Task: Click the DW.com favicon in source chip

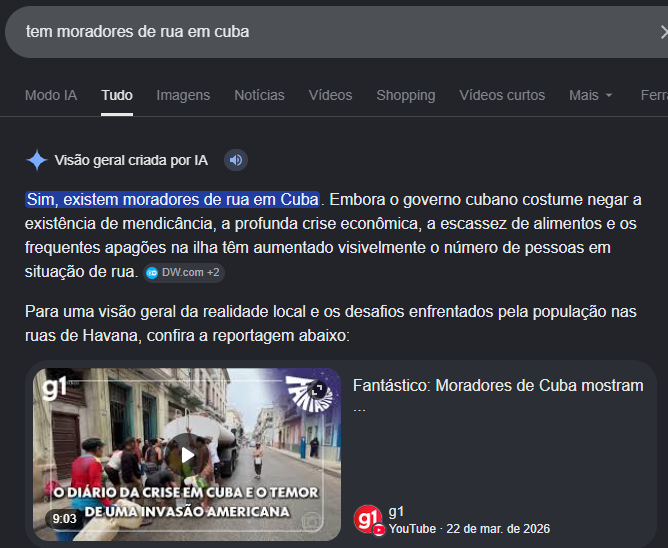Action: click(152, 273)
